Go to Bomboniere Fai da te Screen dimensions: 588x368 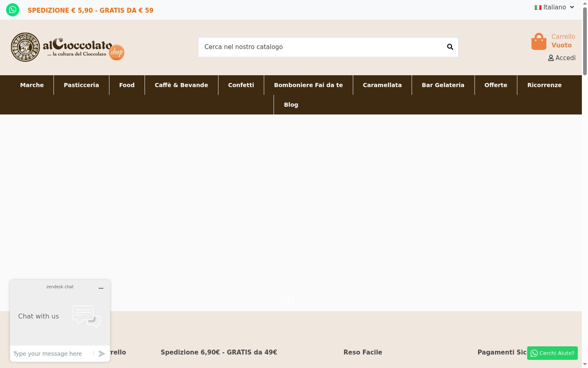tap(308, 85)
